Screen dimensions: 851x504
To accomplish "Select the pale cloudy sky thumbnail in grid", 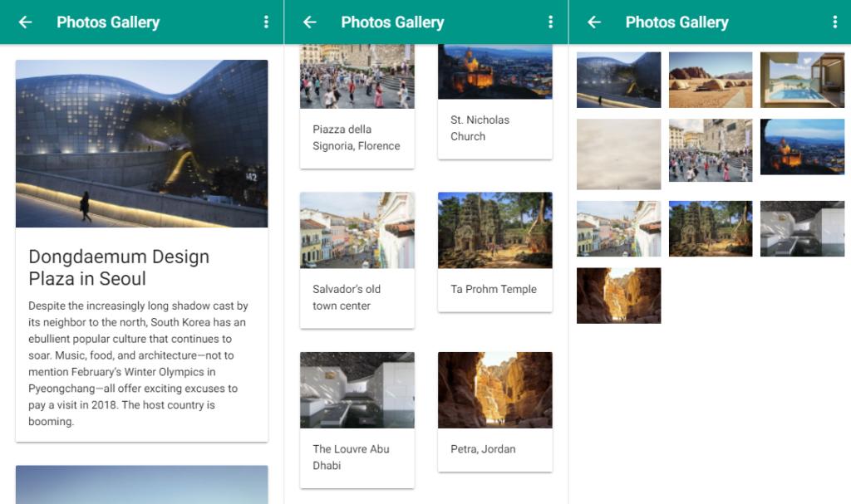I will pyautogui.click(x=618, y=154).
